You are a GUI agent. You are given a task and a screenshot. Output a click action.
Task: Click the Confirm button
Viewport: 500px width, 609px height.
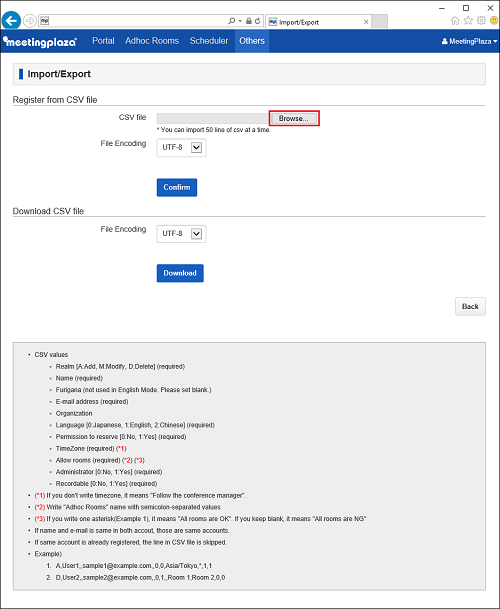click(x=177, y=188)
